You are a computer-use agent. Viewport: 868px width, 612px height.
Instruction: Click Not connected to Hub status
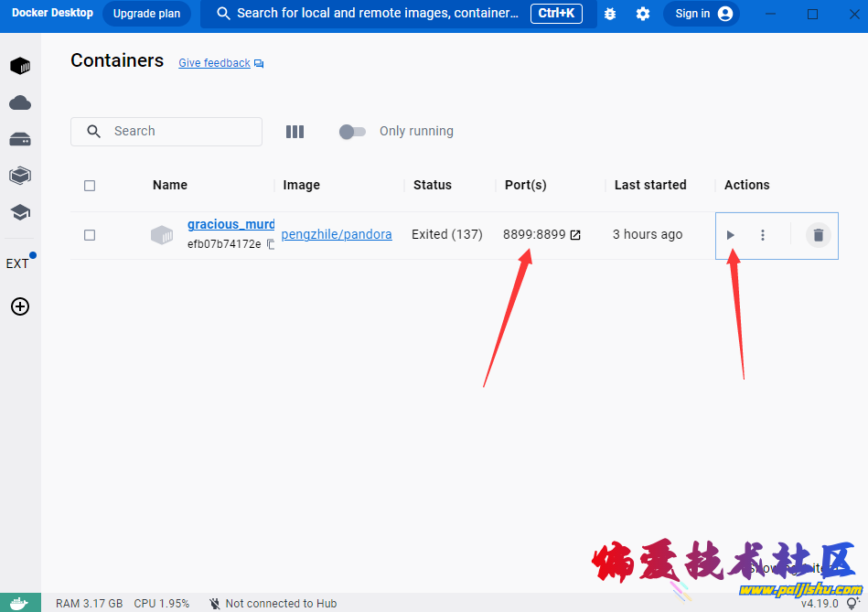(273, 603)
